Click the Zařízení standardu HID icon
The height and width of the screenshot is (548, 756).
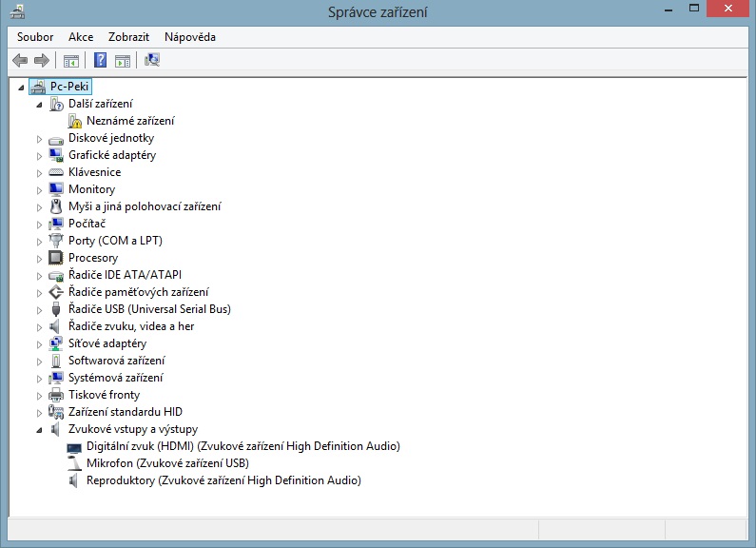point(56,412)
